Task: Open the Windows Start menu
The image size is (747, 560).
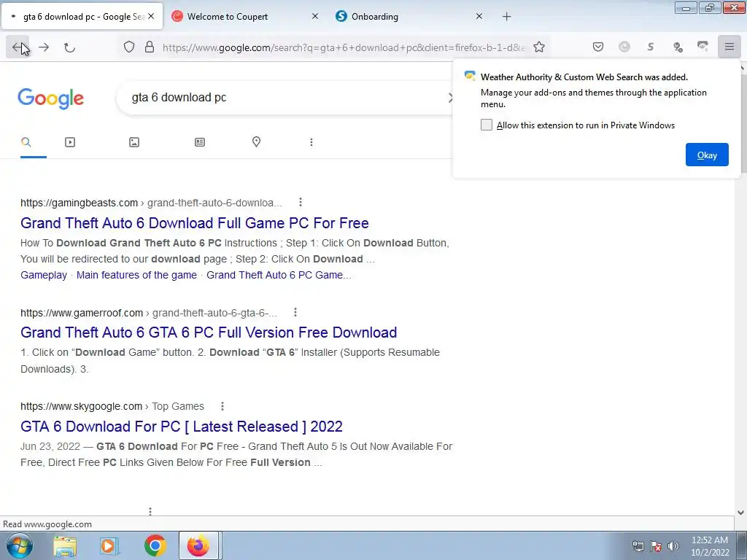Action: (x=20, y=545)
